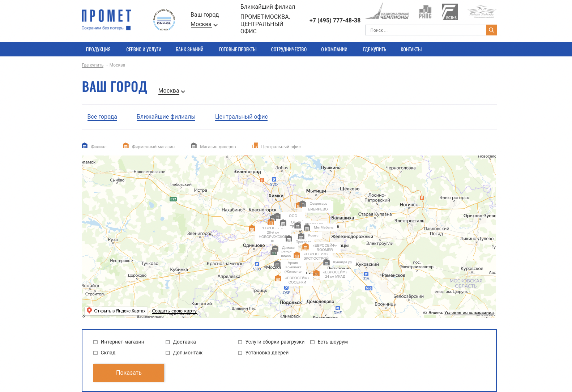Select the Секретарь БИБИРЕВО dealer marker
Viewport: 572px width, 392px height.
(x=303, y=204)
